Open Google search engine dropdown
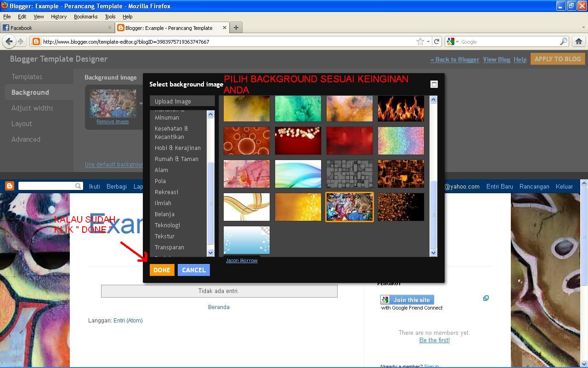This screenshot has width=588, height=368. tap(452, 41)
